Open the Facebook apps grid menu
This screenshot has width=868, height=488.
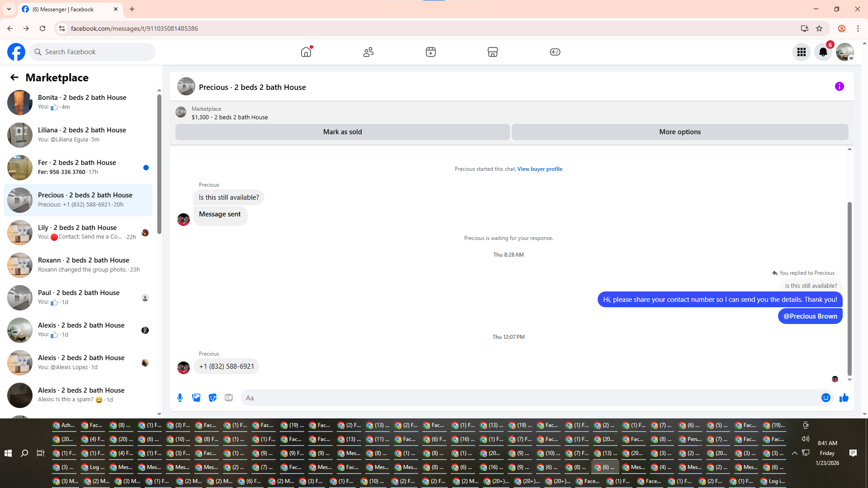801,52
